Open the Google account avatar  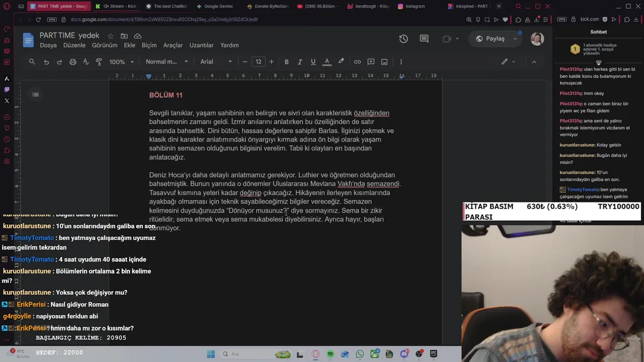[x=537, y=39]
